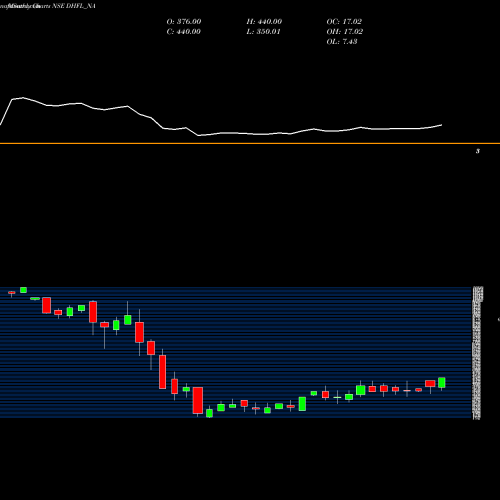This screenshot has height=500, width=500.
Task: Select the final green candlestick at the chart's right end
Action: click(442, 383)
